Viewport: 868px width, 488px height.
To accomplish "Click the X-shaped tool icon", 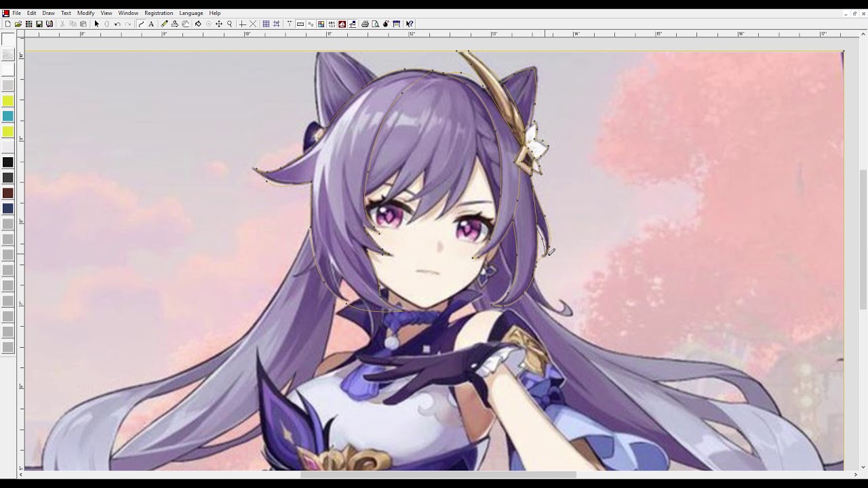I will [x=253, y=24].
